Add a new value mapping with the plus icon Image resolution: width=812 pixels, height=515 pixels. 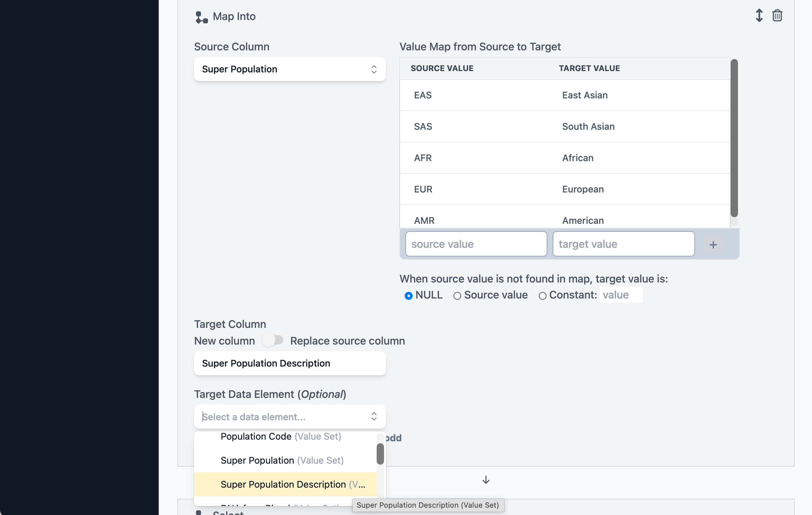(x=713, y=244)
